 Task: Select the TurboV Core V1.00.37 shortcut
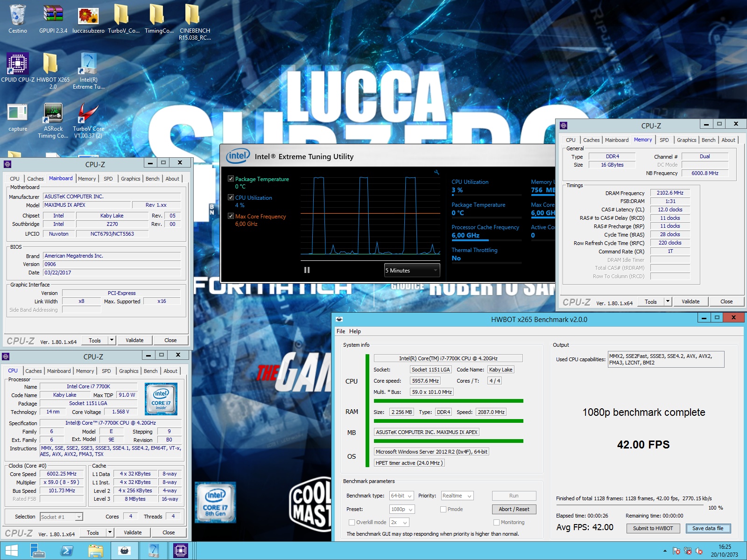pos(88,121)
